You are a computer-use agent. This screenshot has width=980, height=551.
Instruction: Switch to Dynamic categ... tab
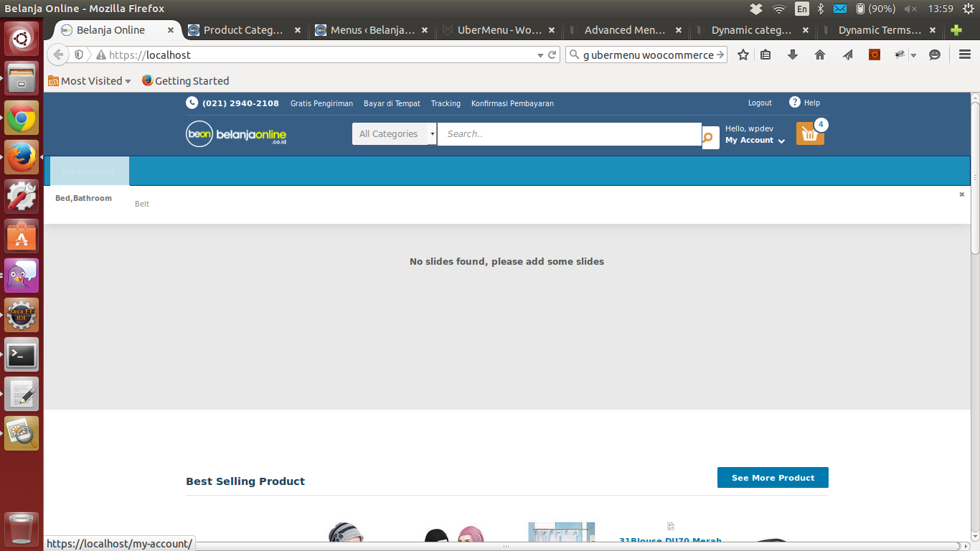click(x=752, y=30)
